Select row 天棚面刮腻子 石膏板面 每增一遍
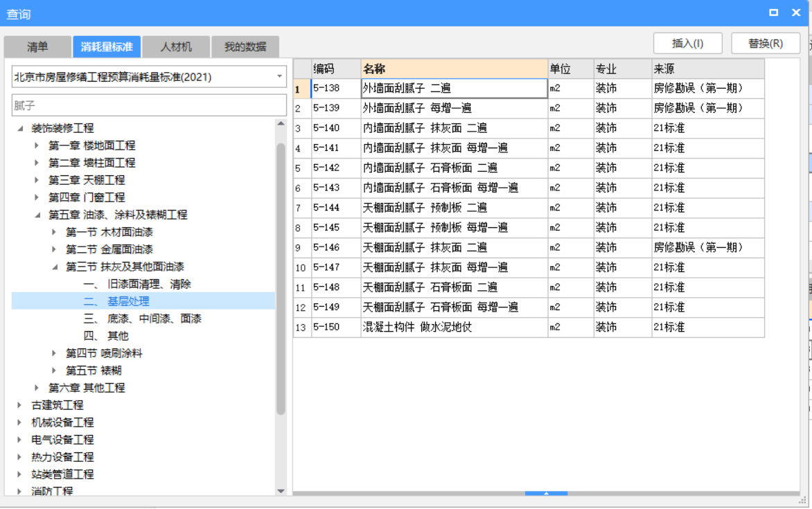The width and height of the screenshot is (812, 509). click(529, 307)
